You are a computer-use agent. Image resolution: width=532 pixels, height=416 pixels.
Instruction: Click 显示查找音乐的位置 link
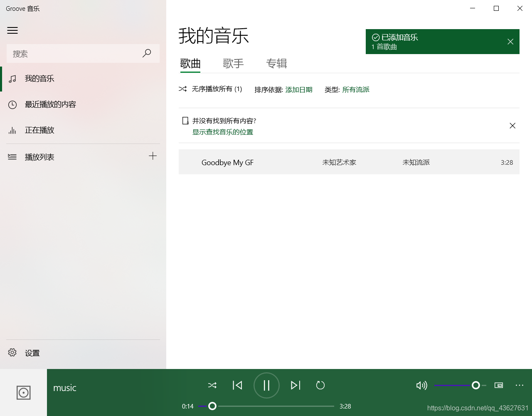223,131
